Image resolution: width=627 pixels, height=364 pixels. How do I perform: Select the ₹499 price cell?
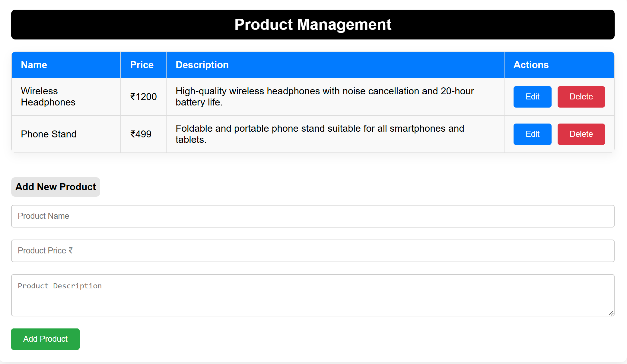143,134
